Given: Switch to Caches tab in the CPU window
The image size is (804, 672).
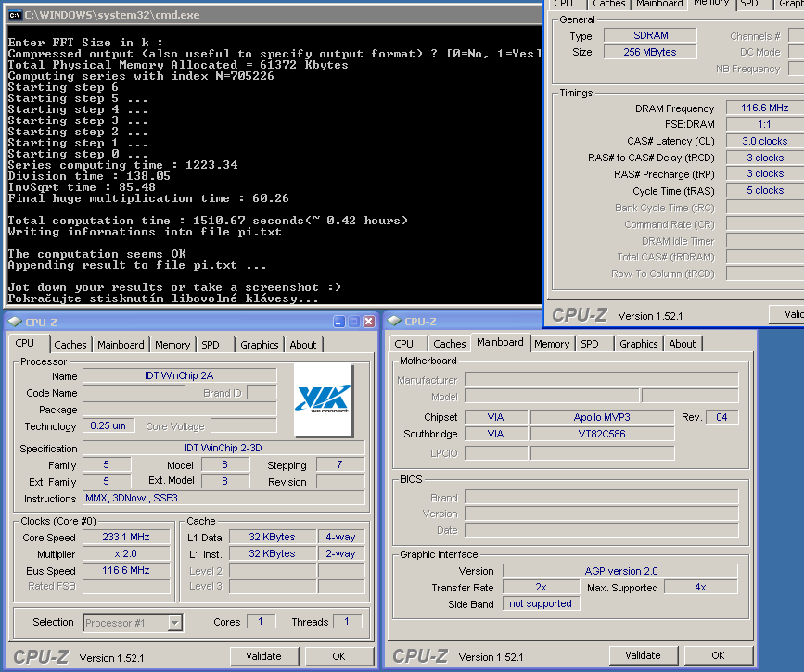Looking at the screenshot, I should coord(70,345).
